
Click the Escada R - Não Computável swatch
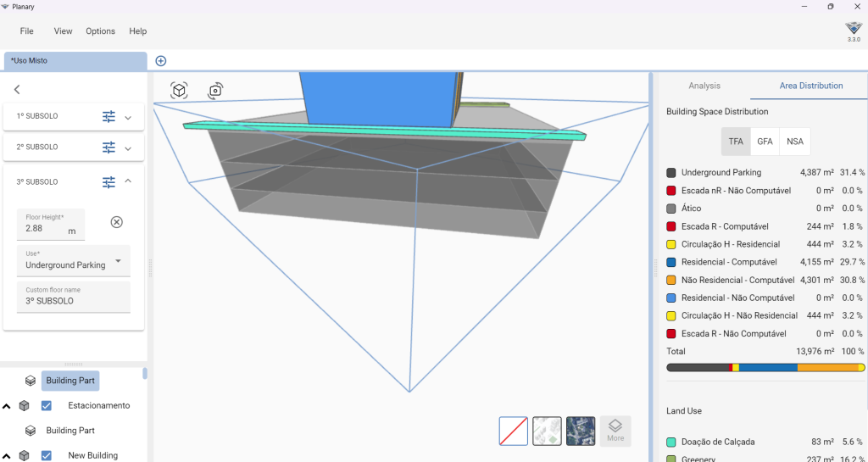(671, 334)
